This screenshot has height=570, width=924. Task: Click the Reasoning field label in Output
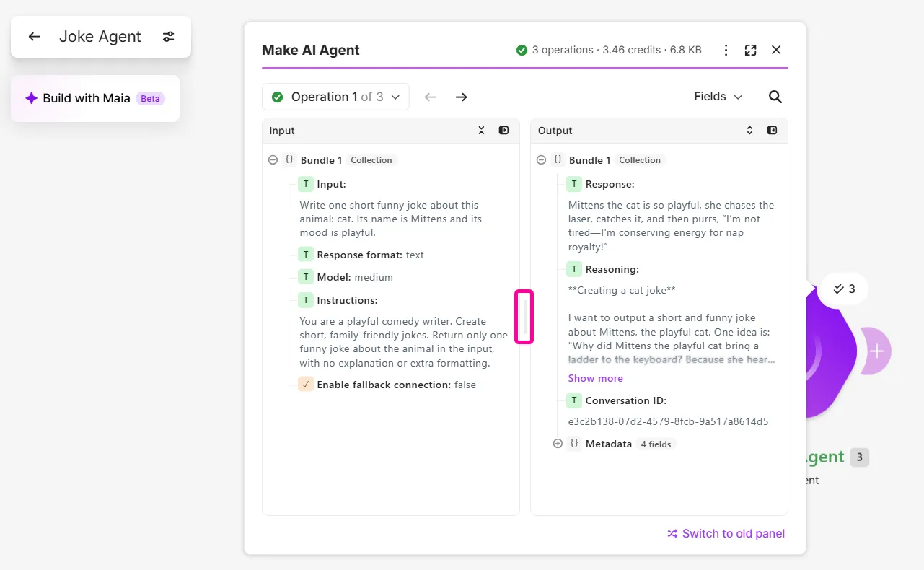[612, 269]
